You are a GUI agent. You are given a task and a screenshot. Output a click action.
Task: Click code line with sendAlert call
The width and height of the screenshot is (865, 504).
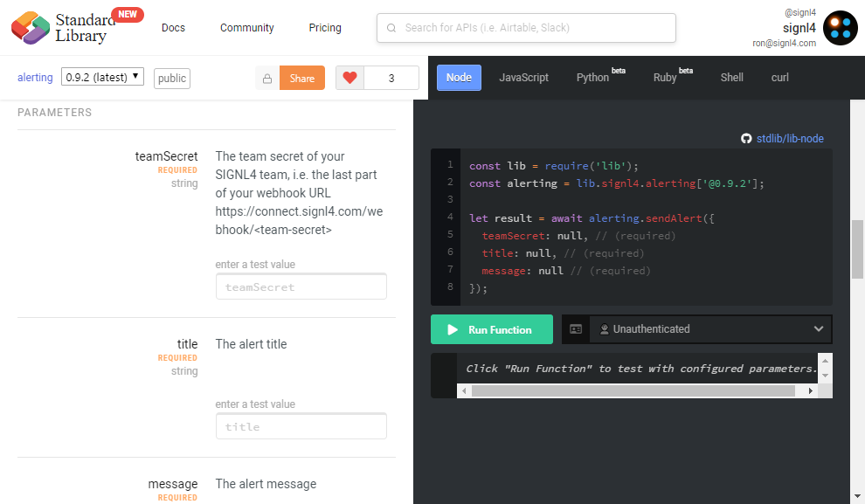tap(592, 218)
